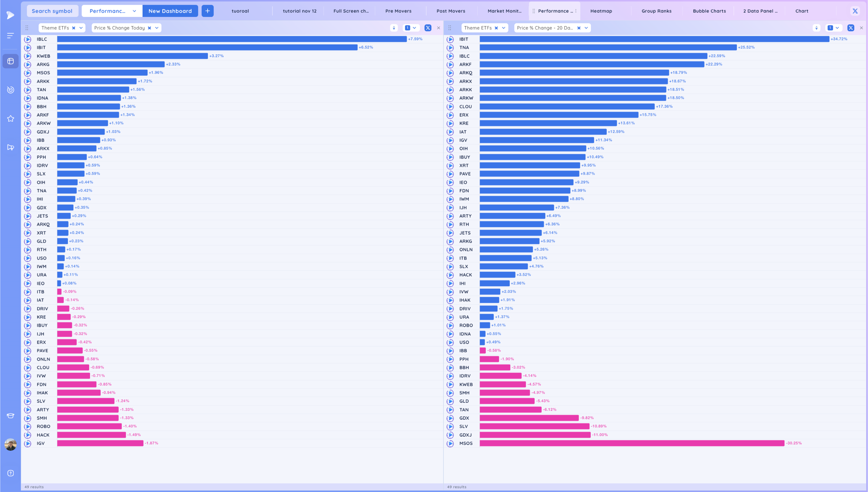868x492 pixels.
Task: Open the Post Movers tab
Action: tap(451, 11)
